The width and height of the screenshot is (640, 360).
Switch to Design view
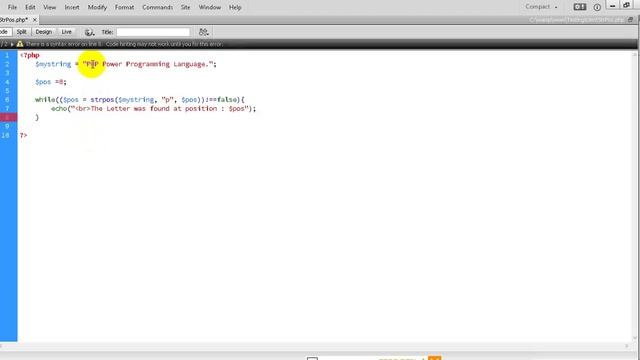(44, 32)
